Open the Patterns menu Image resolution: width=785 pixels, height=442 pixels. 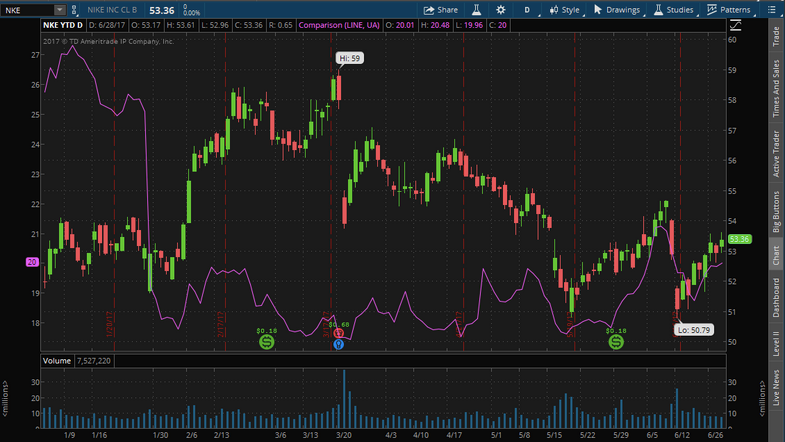click(728, 10)
